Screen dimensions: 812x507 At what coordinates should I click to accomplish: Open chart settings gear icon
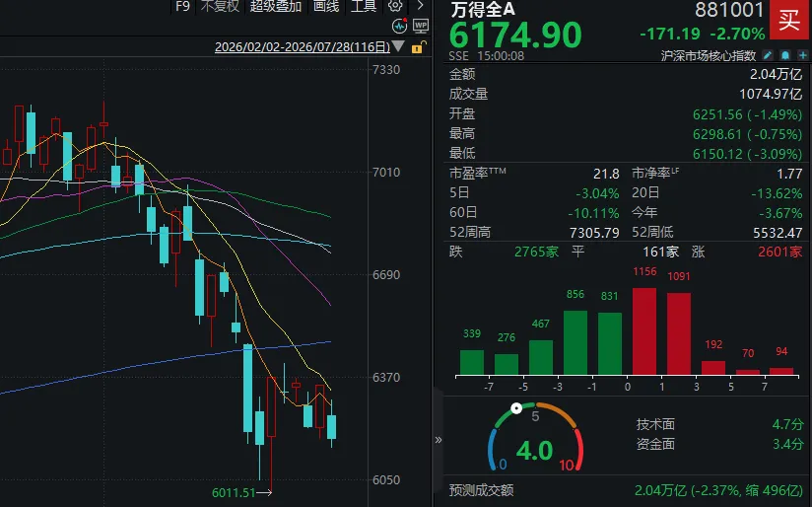[x=395, y=6]
